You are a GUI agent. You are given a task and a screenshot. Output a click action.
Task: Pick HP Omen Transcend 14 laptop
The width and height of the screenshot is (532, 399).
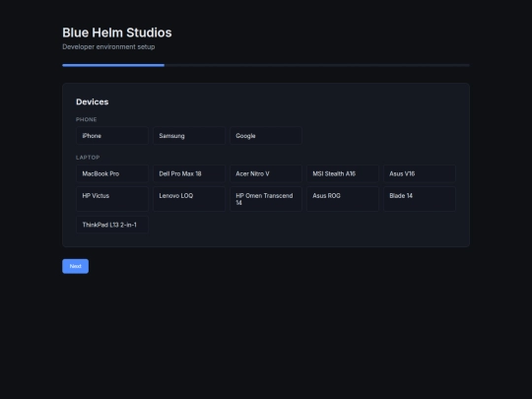point(266,199)
